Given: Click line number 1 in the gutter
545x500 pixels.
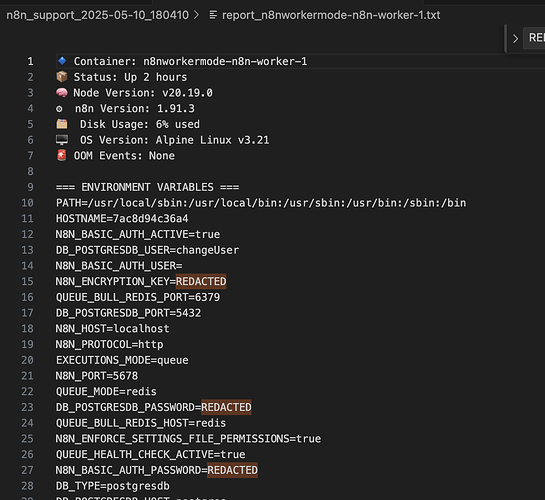Looking at the screenshot, I should click(31, 61).
